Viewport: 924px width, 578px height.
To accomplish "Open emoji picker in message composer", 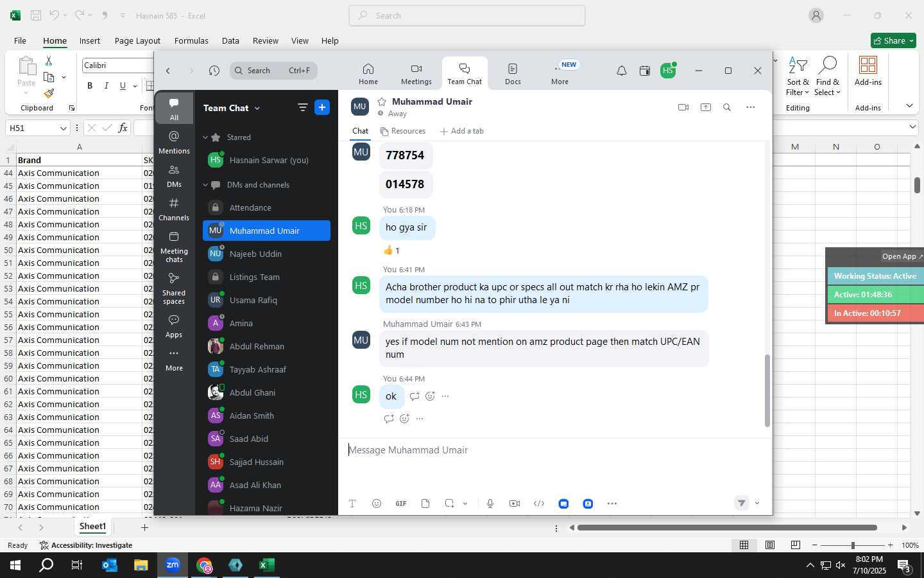I will [377, 504].
